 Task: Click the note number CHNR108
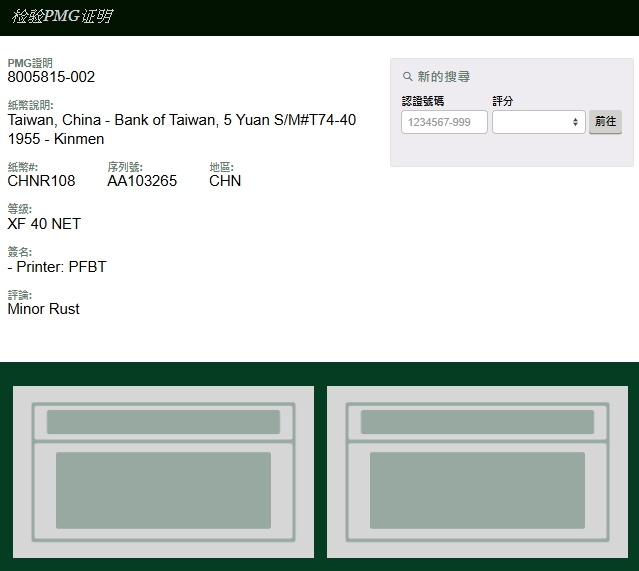[41, 181]
